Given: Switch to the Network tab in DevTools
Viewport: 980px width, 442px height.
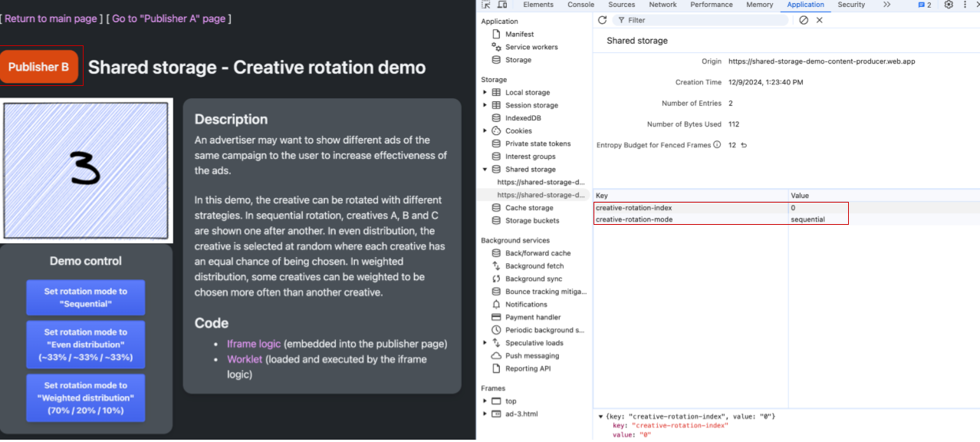Looking at the screenshot, I should click(662, 5).
